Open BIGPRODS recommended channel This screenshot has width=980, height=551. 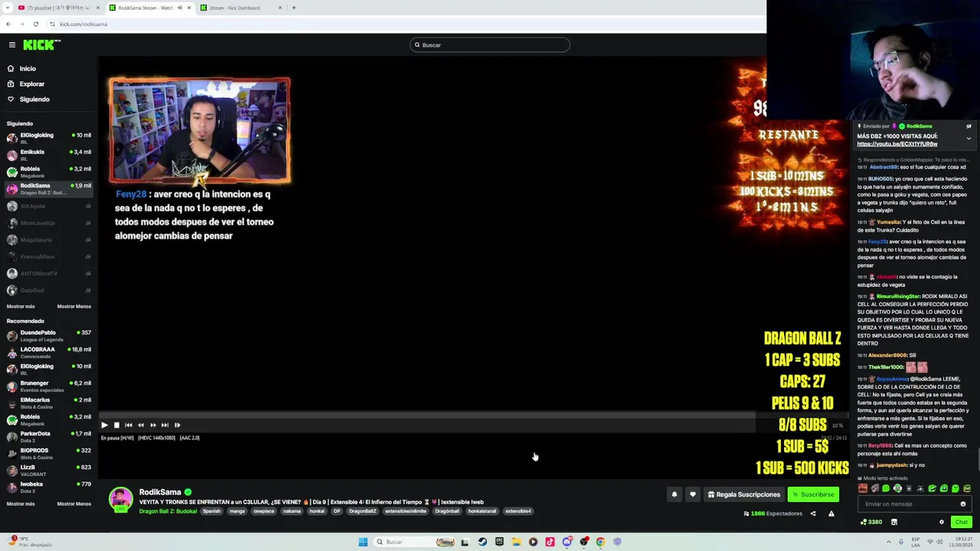click(x=49, y=453)
